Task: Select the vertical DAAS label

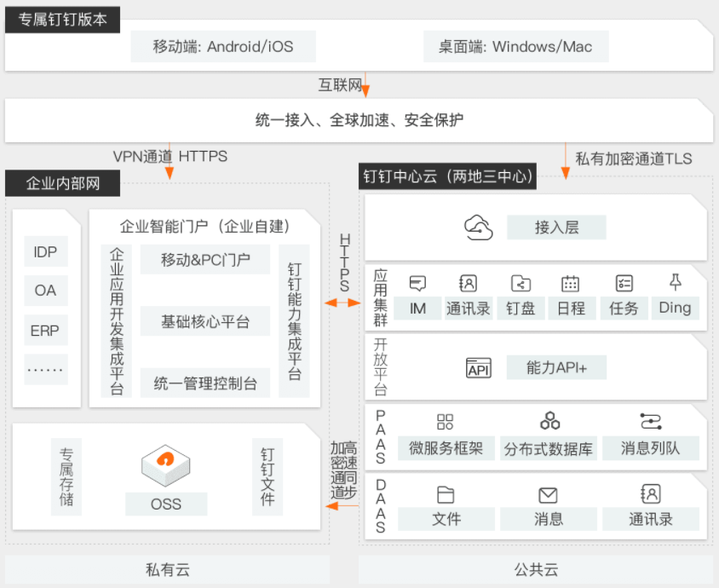Action: (381, 506)
